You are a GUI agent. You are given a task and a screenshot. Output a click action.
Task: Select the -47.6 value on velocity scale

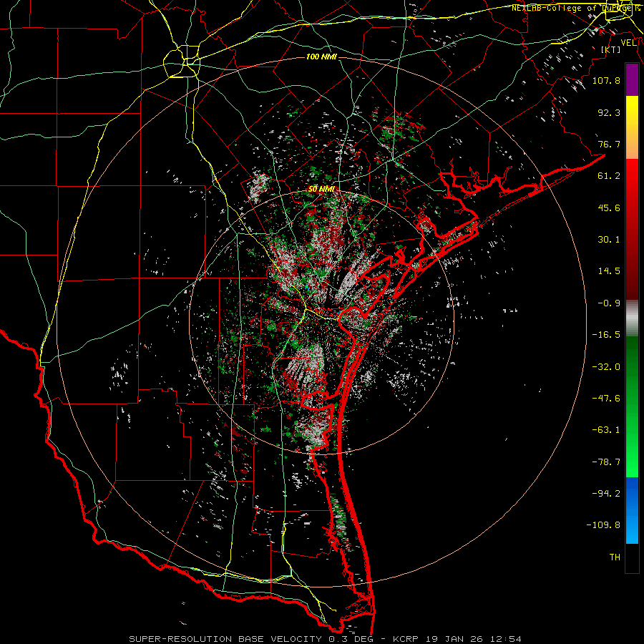pos(606,399)
